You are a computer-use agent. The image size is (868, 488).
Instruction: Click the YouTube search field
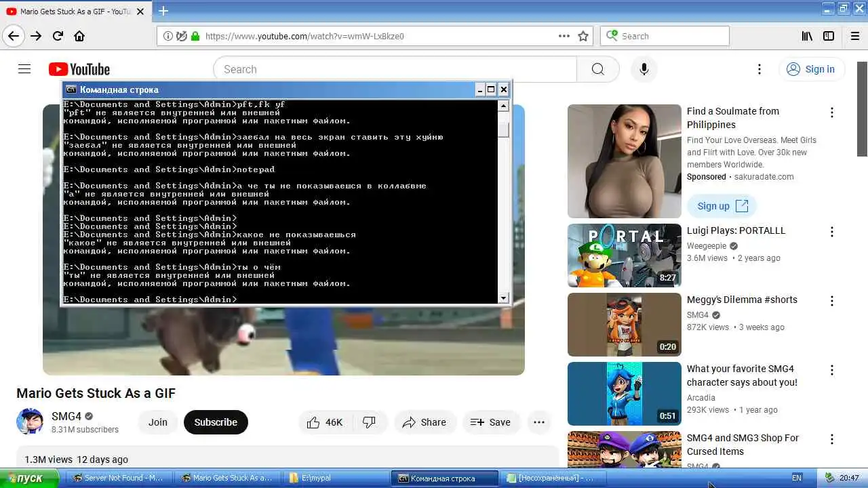(x=395, y=69)
